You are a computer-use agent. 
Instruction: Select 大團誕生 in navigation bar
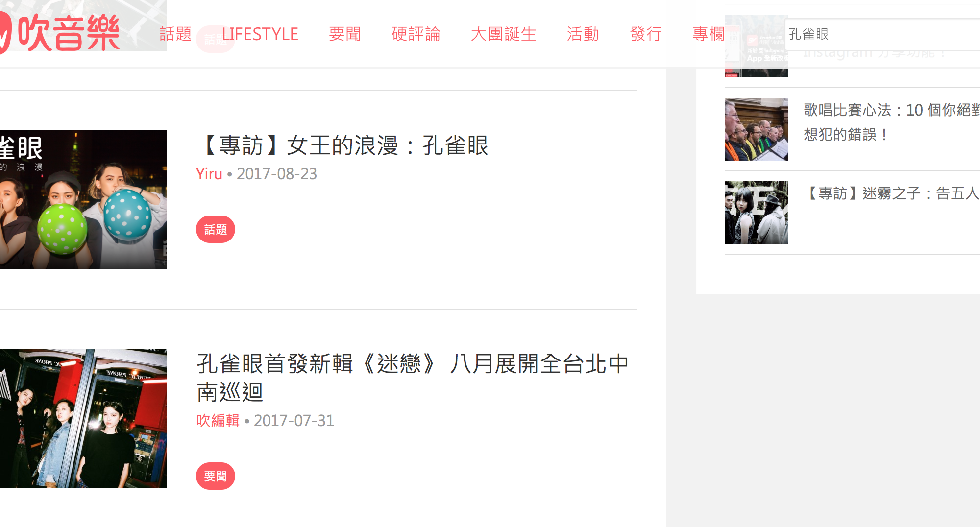tap(503, 34)
